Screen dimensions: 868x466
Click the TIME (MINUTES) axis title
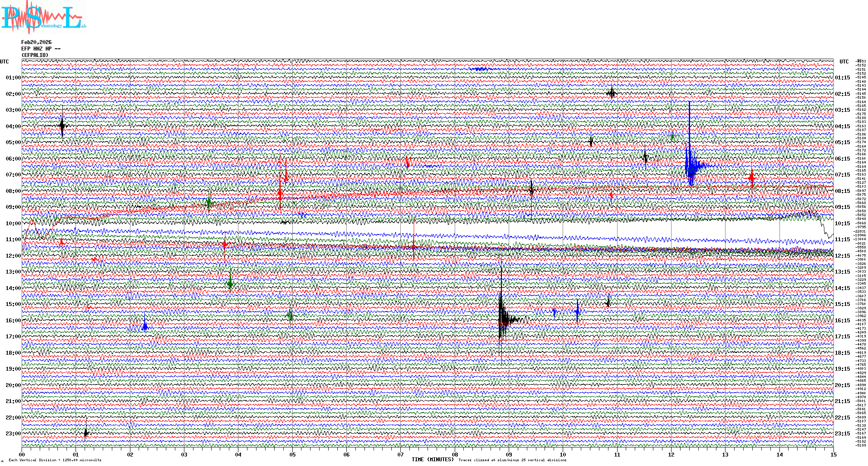coord(433,460)
